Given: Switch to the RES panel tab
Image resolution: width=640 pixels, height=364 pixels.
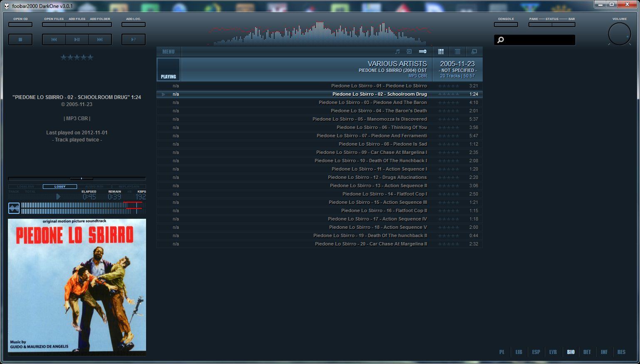Looking at the screenshot, I should tap(621, 352).
